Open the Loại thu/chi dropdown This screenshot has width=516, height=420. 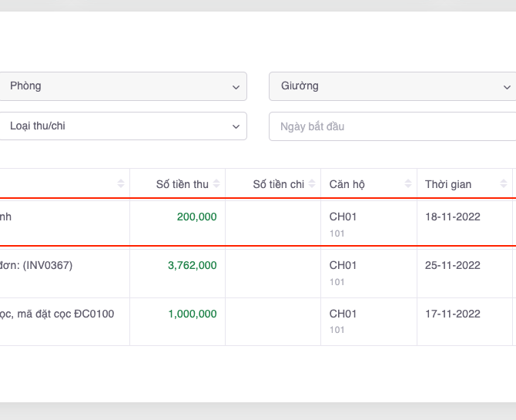tap(123, 126)
